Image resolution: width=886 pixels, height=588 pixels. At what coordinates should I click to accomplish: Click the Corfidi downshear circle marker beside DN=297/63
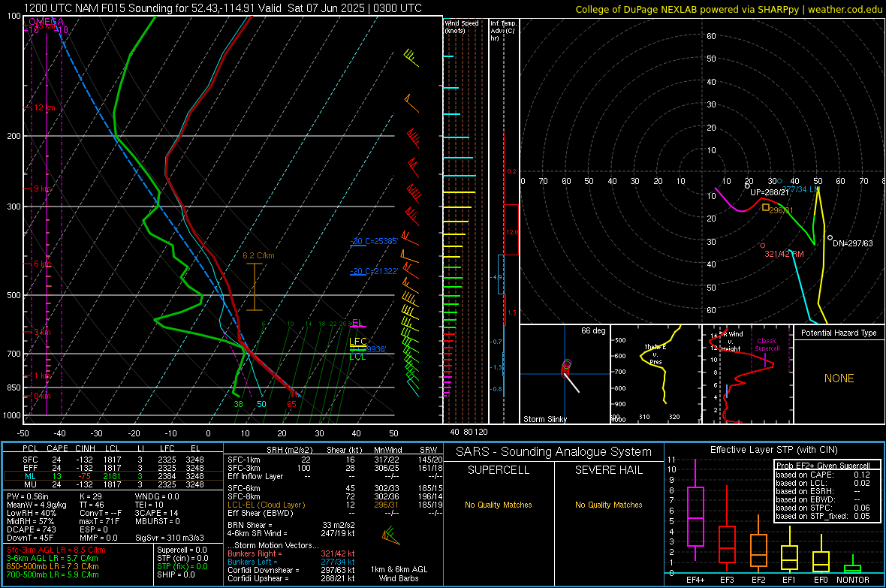click(x=830, y=238)
